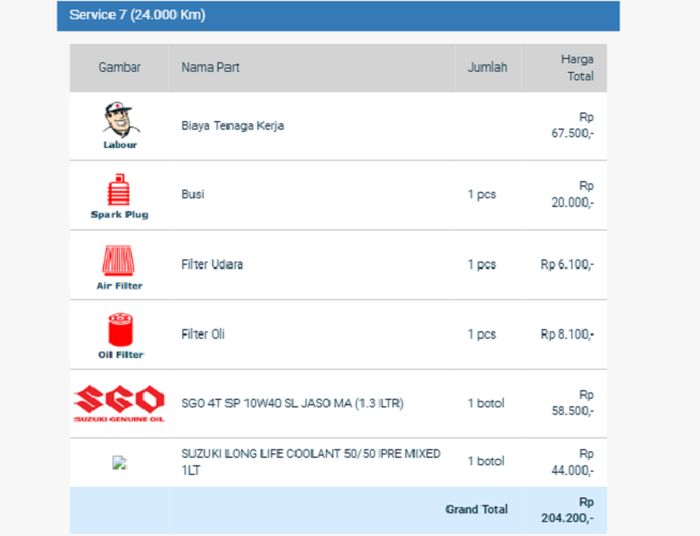Viewport: 700px width, 536px height.
Task: Click the Filter Udara part name
Action: 212,265
